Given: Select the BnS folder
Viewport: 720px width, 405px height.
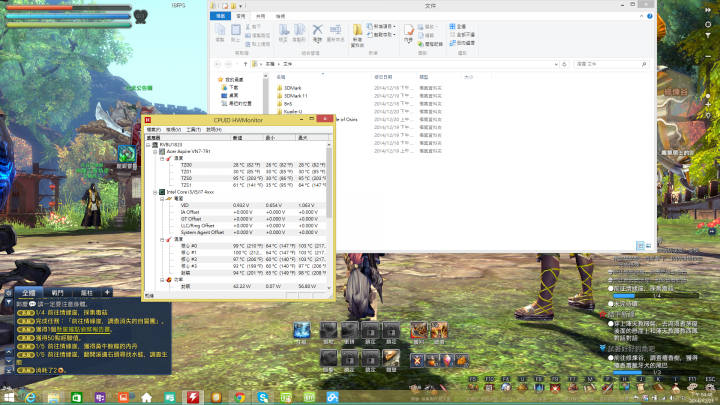Looking at the screenshot, I should click(x=285, y=104).
